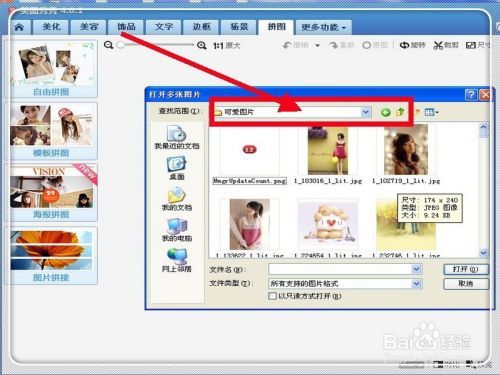Viewport: 500px width, 375px height.
Task: Open the undo history dropdown arrow
Action: [318, 45]
